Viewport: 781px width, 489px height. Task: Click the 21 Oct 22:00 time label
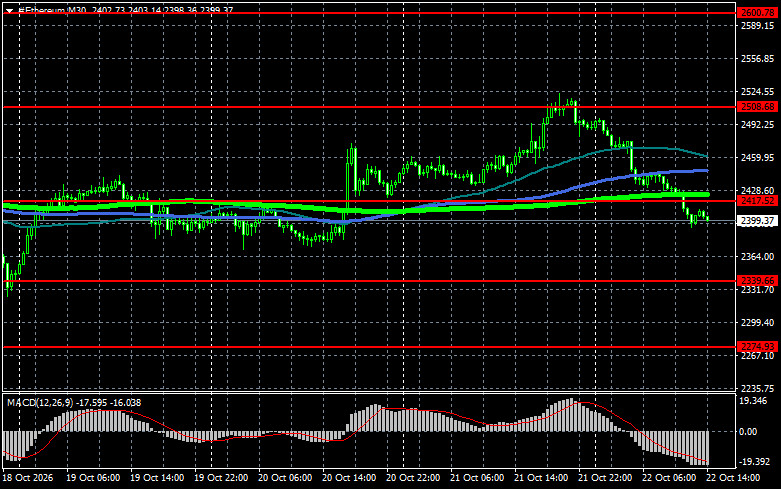605,478
